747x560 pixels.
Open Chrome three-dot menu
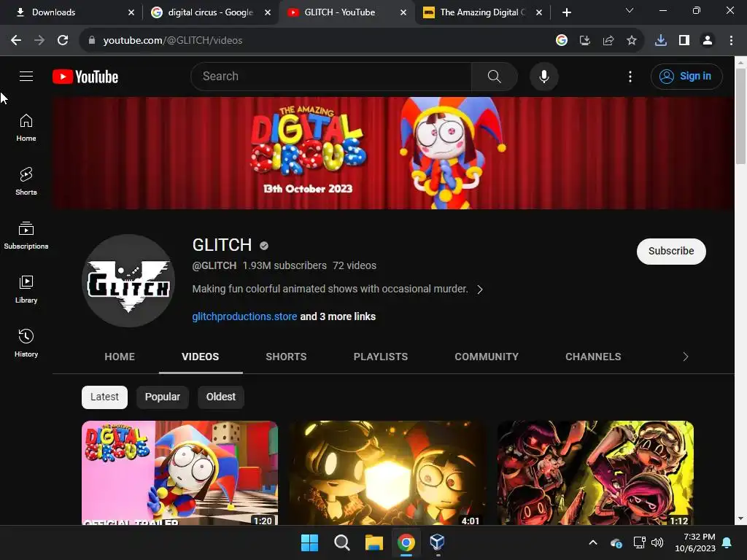731,41
